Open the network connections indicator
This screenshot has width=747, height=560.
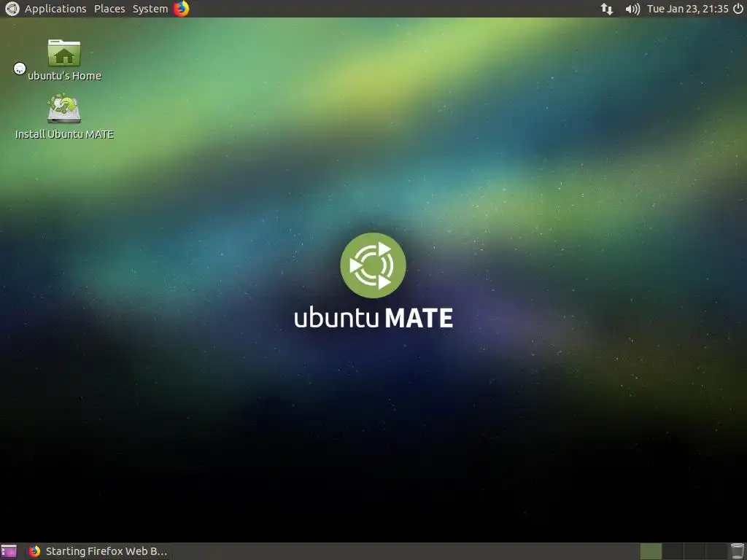pyautogui.click(x=606, y=9)
